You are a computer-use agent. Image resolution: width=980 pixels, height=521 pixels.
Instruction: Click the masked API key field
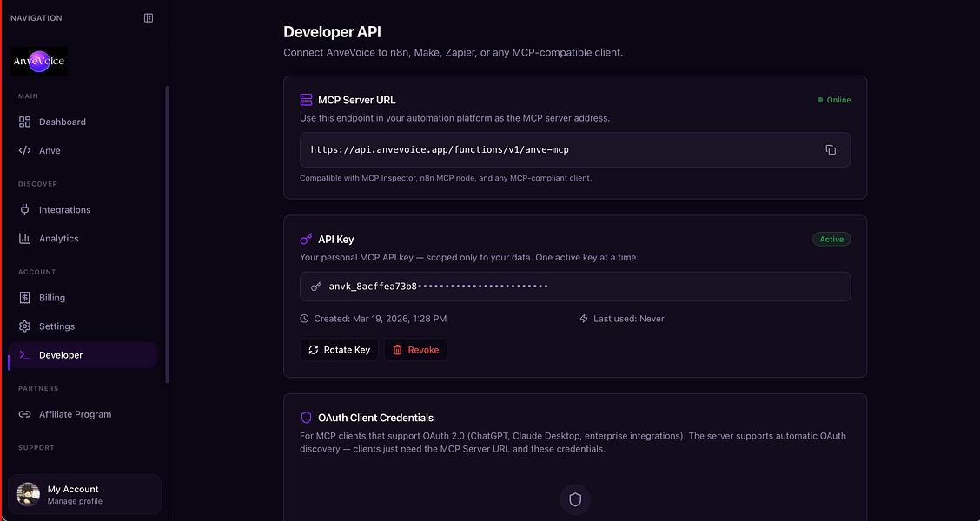click(575, 286)
